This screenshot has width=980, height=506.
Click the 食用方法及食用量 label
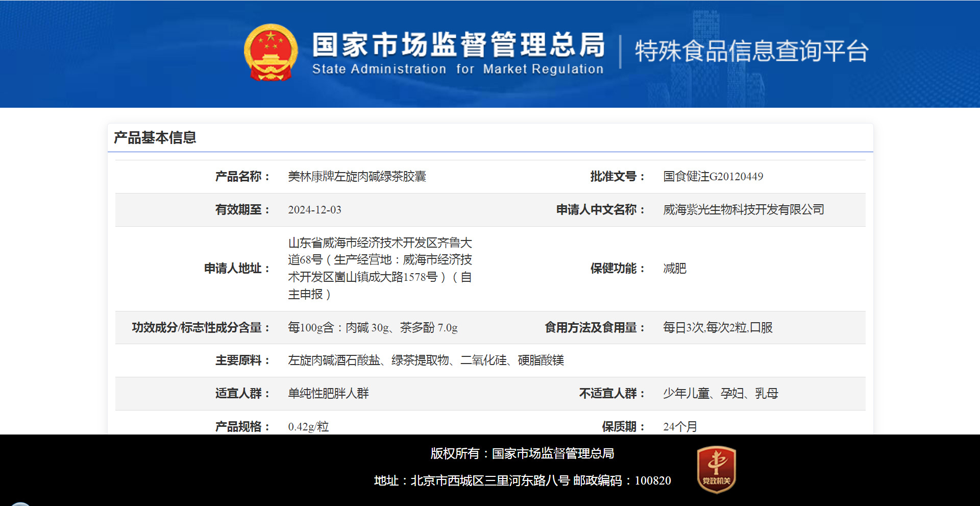click(595, 328)
